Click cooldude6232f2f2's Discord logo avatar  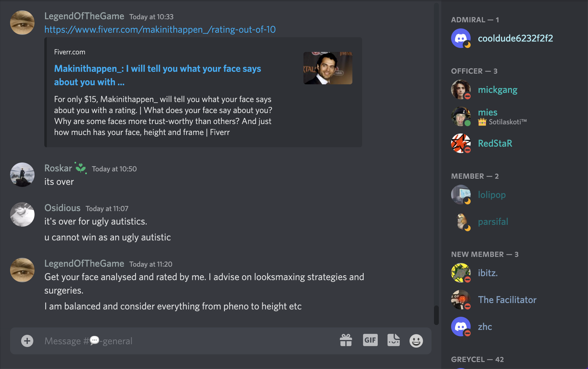(x=461, y=38)
